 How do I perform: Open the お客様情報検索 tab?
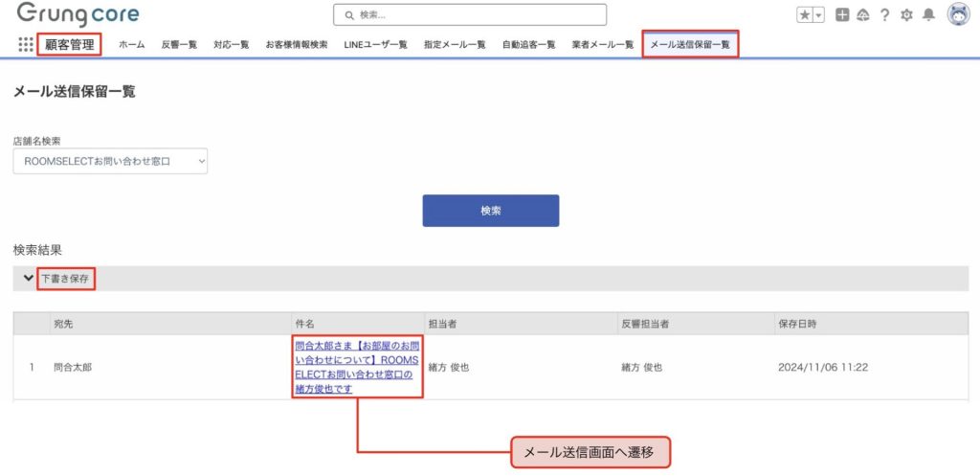(x=297, y=45)
